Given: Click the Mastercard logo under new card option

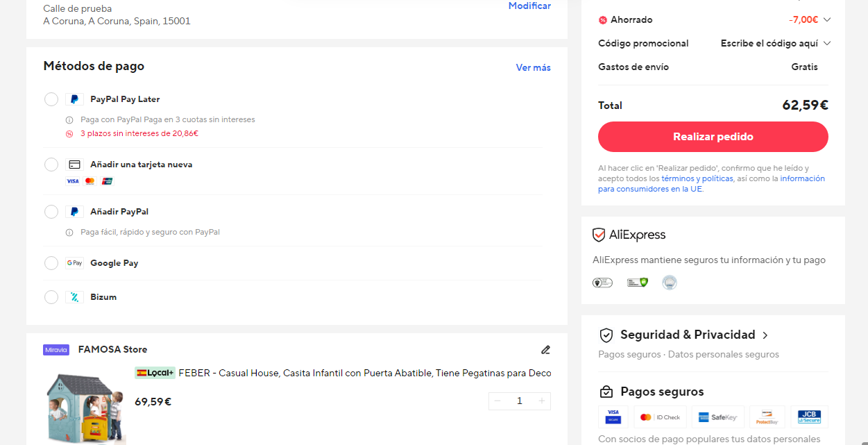Looking at the screenshot, I should coord(90,181).
